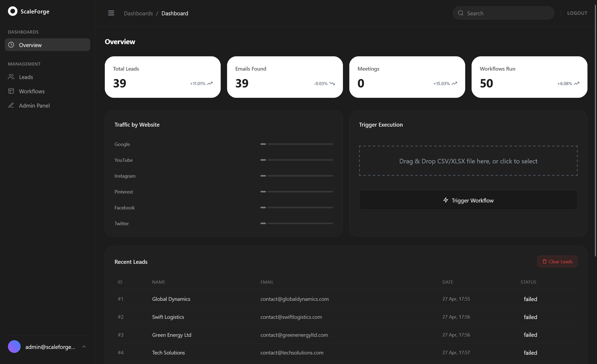Click the Emails Found card title
Image resolution: width=597 pixels, height=364 pixels.
click(x=251, y=69)
